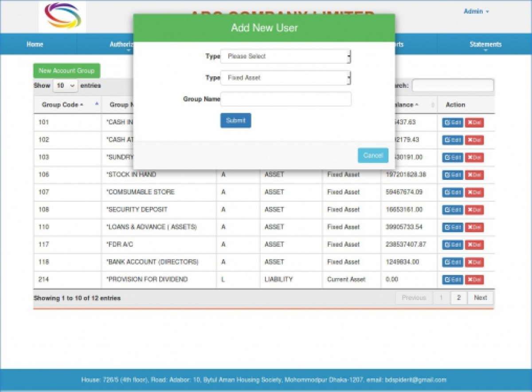Open the Statements navigation menu
The image size is (532, 392).
486,44
